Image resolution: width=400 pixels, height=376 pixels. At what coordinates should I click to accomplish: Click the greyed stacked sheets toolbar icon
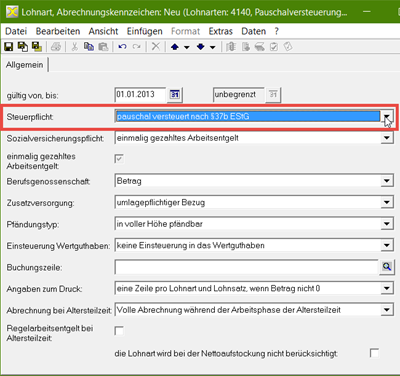click(260, 47)
